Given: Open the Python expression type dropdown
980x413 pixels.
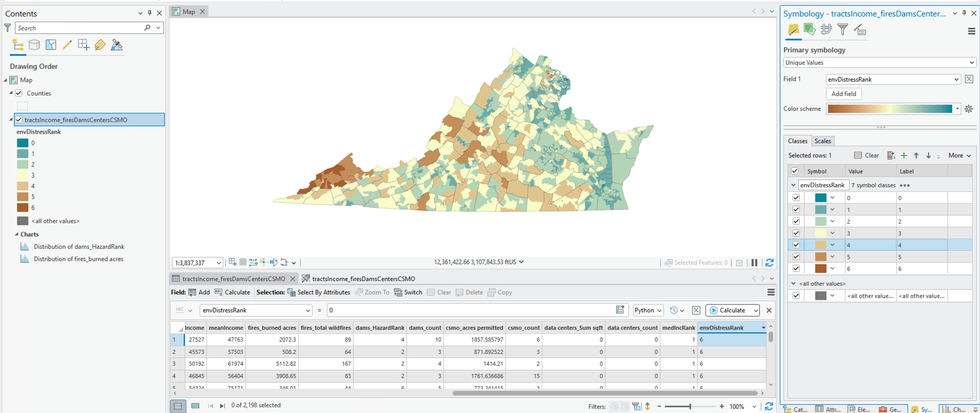Looking at the screenshot, I should [x=648, y=310].
